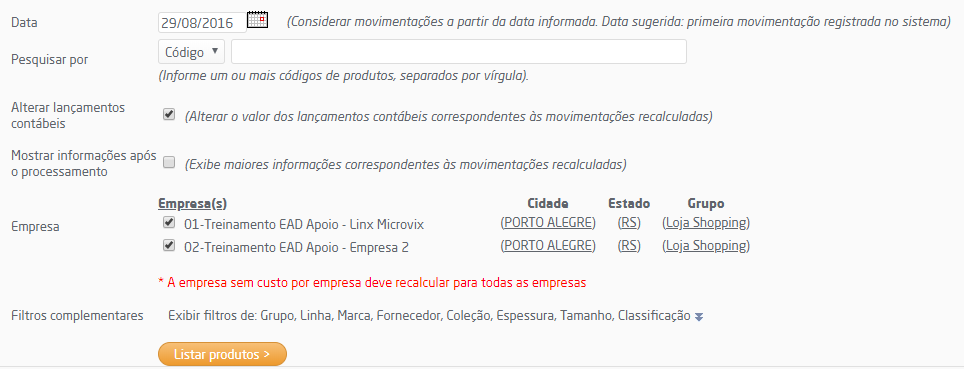Enable Mostrar informações após o processamento

168,163
